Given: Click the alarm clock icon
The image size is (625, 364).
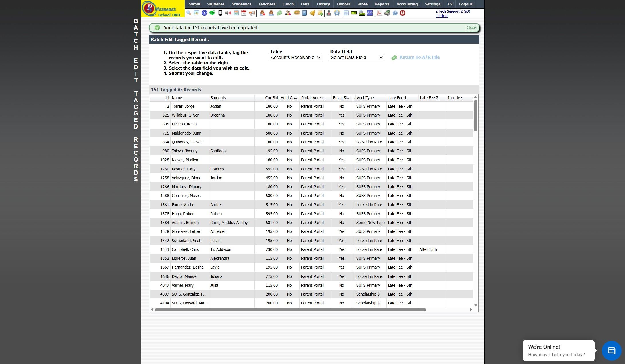Looking at the screenshot, I should click(x=337, y=13).
